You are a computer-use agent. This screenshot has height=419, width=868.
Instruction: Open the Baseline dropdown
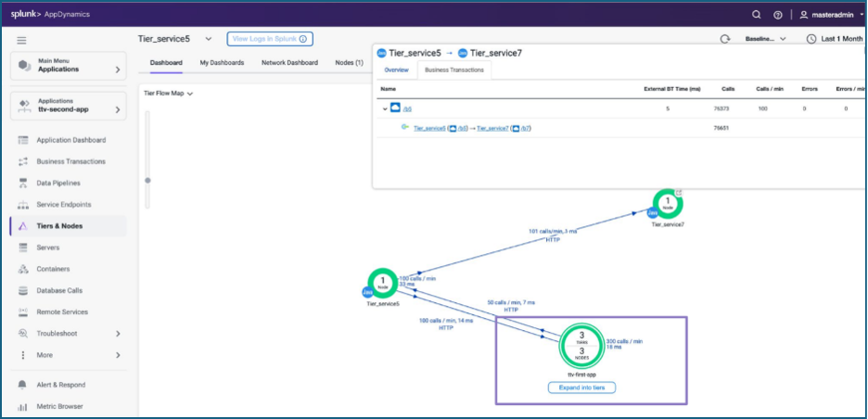(765, 39)
